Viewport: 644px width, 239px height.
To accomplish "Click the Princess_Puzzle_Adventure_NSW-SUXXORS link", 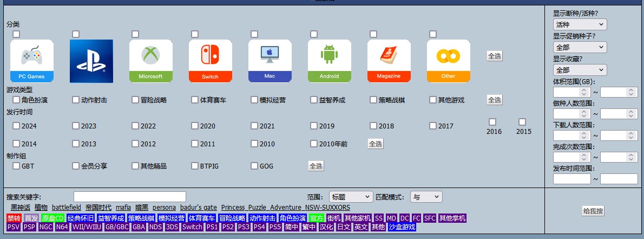I will click(x=286, y=208).
